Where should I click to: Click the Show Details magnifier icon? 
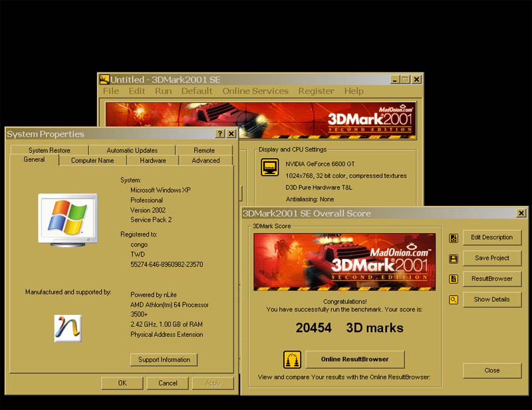(454, 300)
